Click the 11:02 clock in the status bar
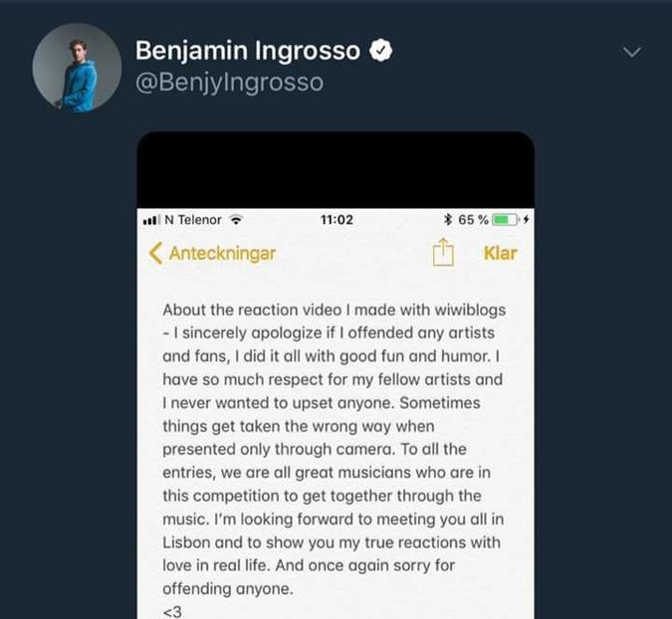This screenshot has width=672, height=619. [x=336, y=220]
